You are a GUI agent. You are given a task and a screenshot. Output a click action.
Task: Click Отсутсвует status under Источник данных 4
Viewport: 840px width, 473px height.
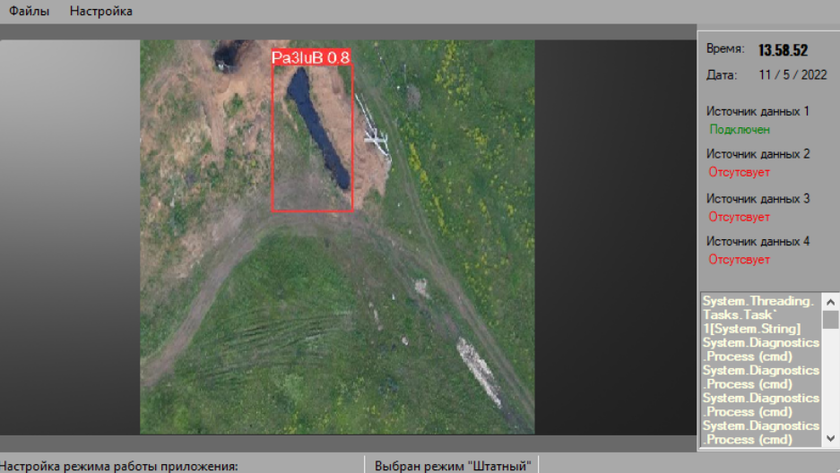point(739,259)
